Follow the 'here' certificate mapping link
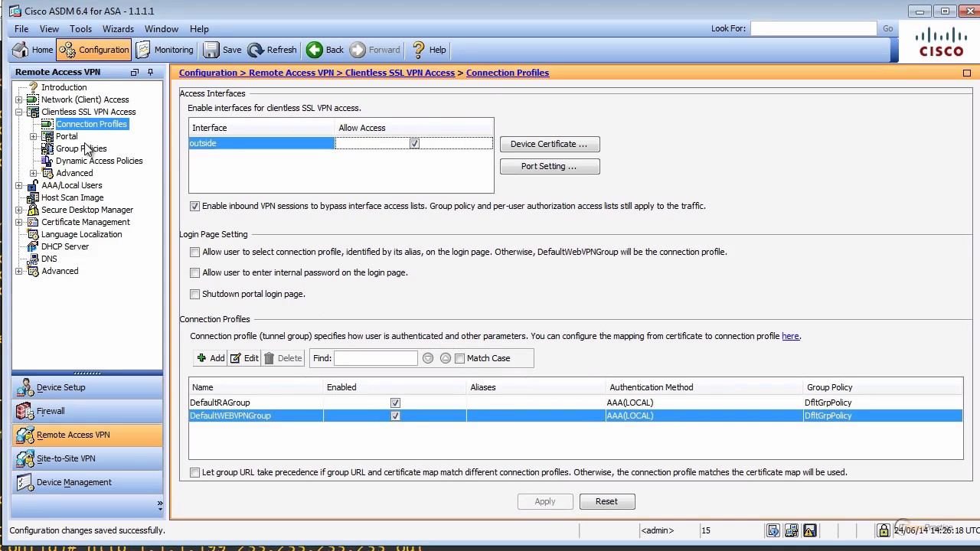 point(790,336)
